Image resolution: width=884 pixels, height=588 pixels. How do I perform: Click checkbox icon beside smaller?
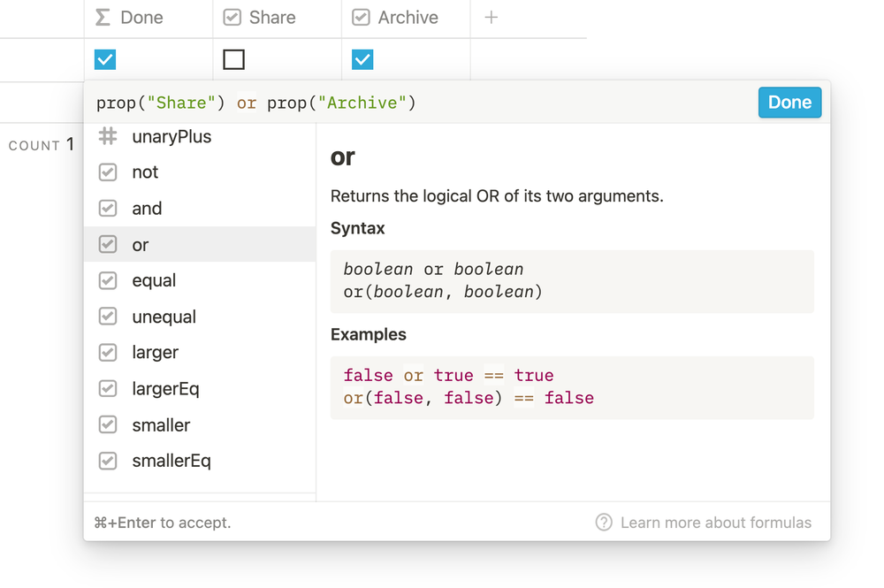[x=108, y=424]
